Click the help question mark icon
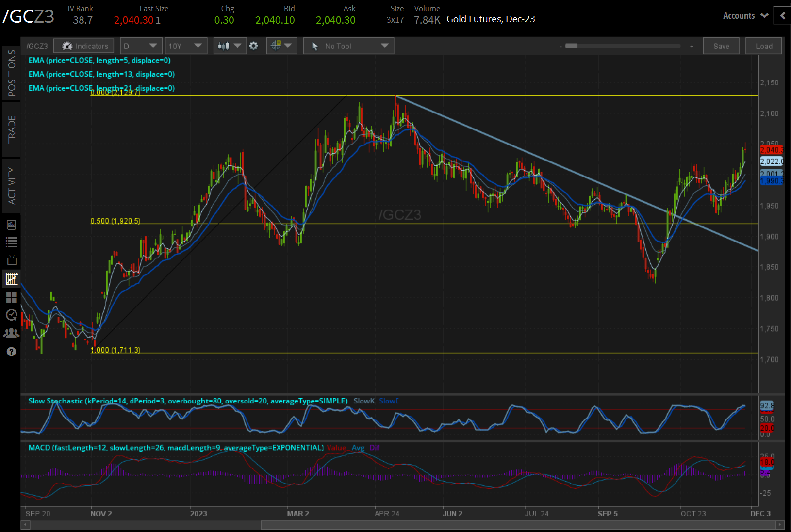This screenshot has height=532, width=791. (x=12, y=352)
